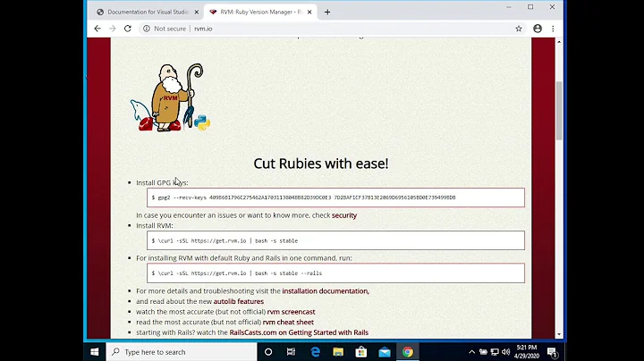Select the RVM: Ruby Version Manager tab

[x=260, y=13]
